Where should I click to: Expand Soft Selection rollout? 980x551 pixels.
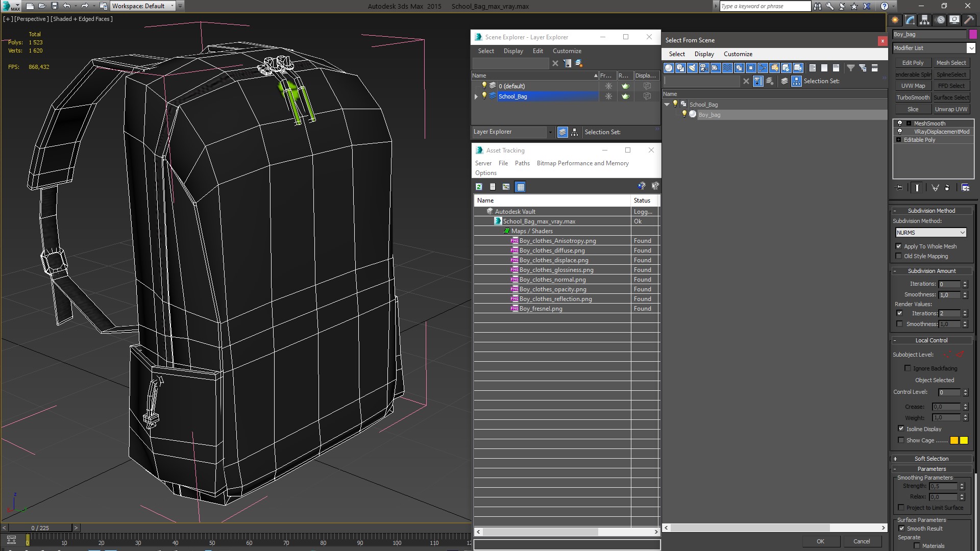click(x=932, y=459)
